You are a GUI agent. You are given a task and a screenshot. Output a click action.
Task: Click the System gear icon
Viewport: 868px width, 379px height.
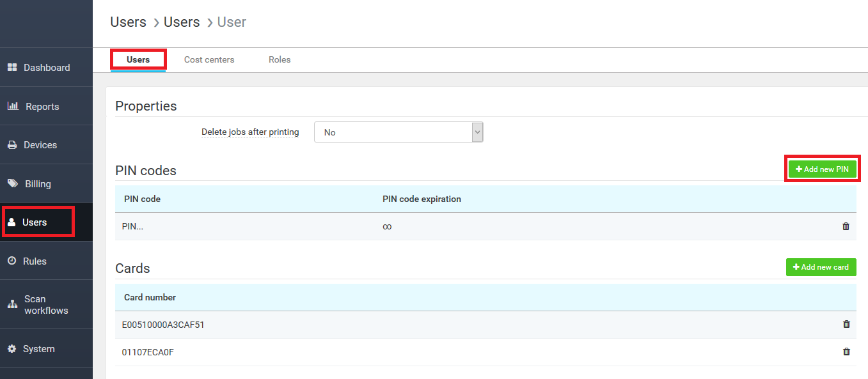pos(12,349)
